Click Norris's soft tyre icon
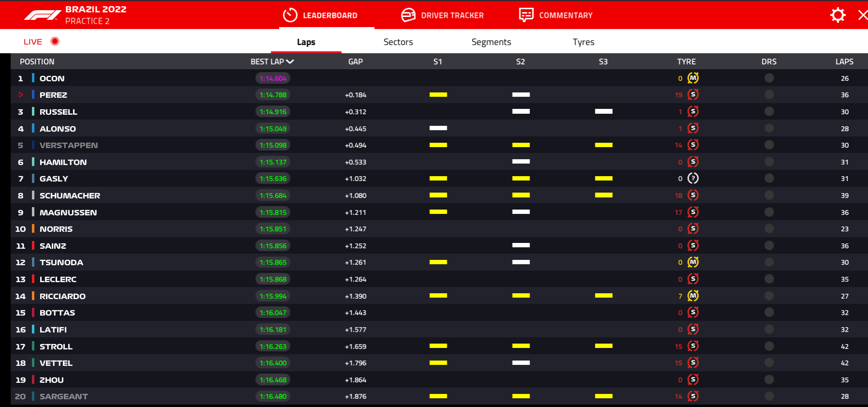The width and height of the screenshot is (868, 407). 693,228
